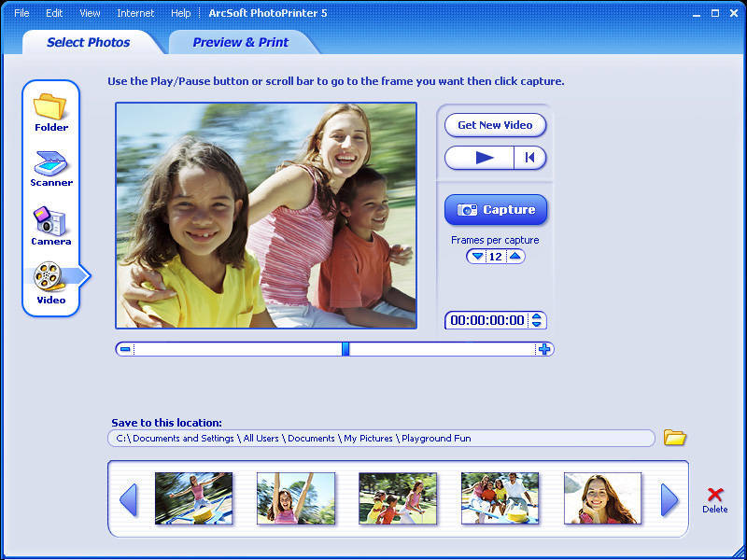Select thumbnail of children running in park
The width and height of the screenshot is (747, 560).
click(x=398, y=498)
